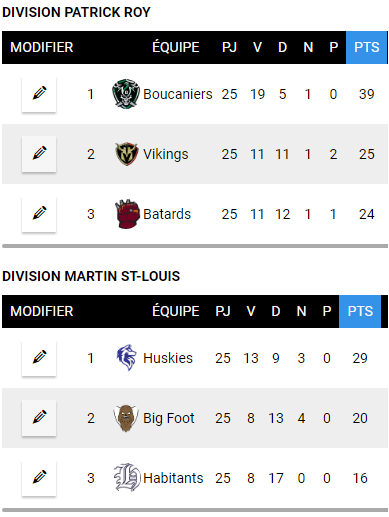Click the Huskies edit pencil icon
Viewport: 389px width, 517px height.
39,358
